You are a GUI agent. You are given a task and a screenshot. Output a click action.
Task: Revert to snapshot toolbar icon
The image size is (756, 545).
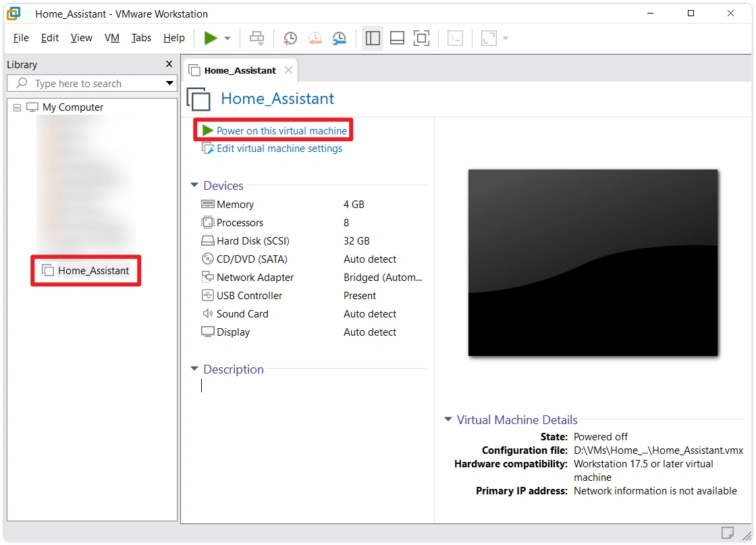(x=315, y=38)
